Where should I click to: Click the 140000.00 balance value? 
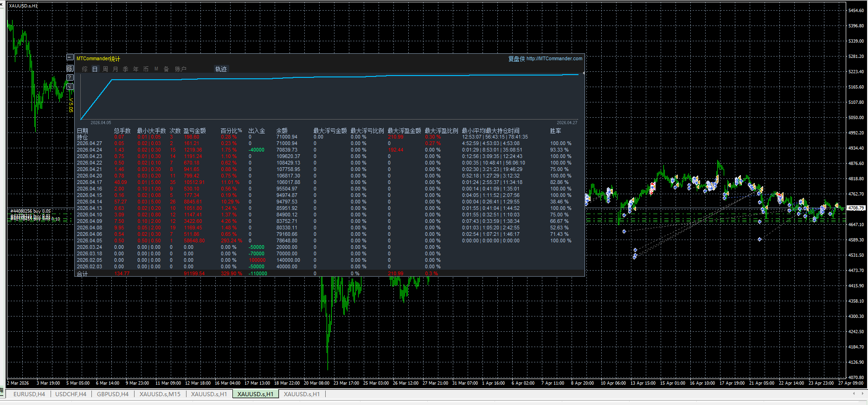[288, 260]
